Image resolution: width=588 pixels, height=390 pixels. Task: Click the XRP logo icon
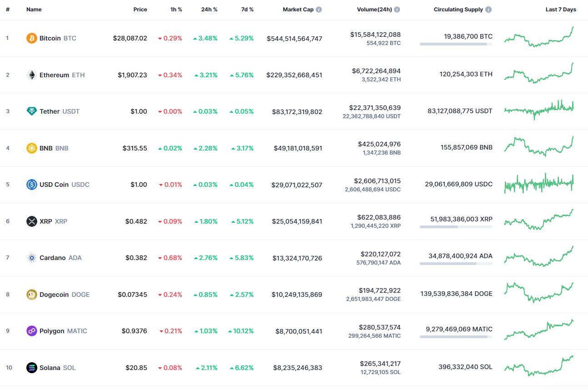pos(31,221)
